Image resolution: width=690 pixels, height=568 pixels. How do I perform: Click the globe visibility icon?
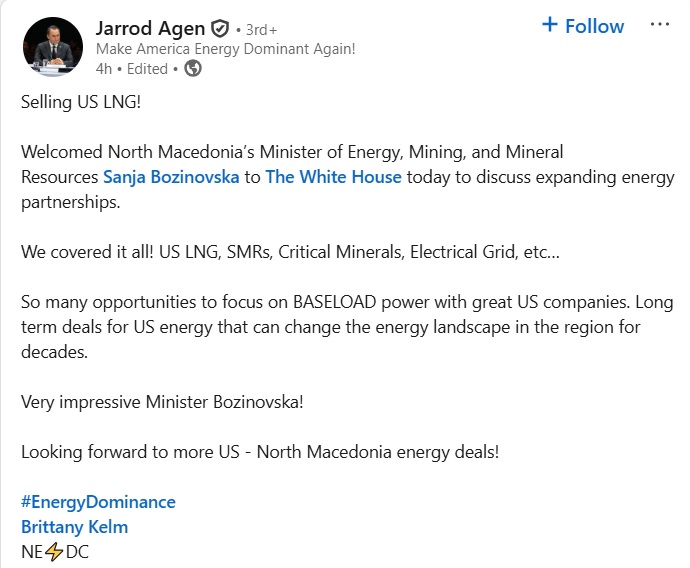click(x=193, y=68)
